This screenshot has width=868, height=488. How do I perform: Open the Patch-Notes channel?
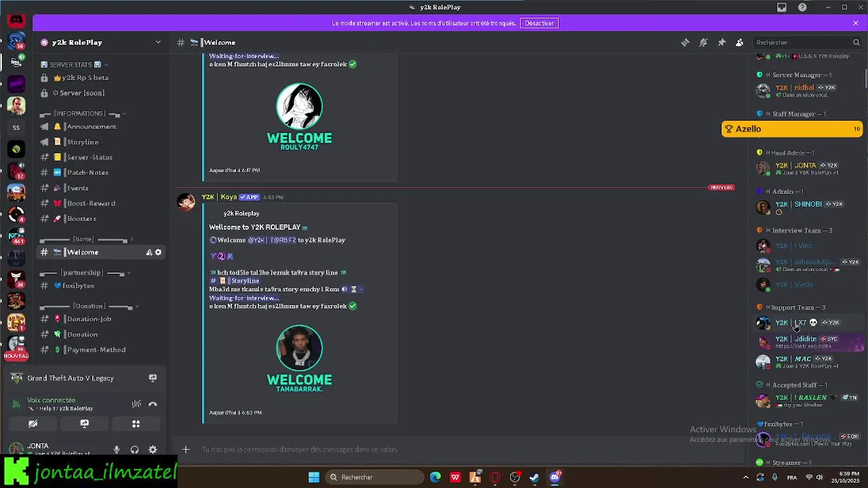point(102,173)
